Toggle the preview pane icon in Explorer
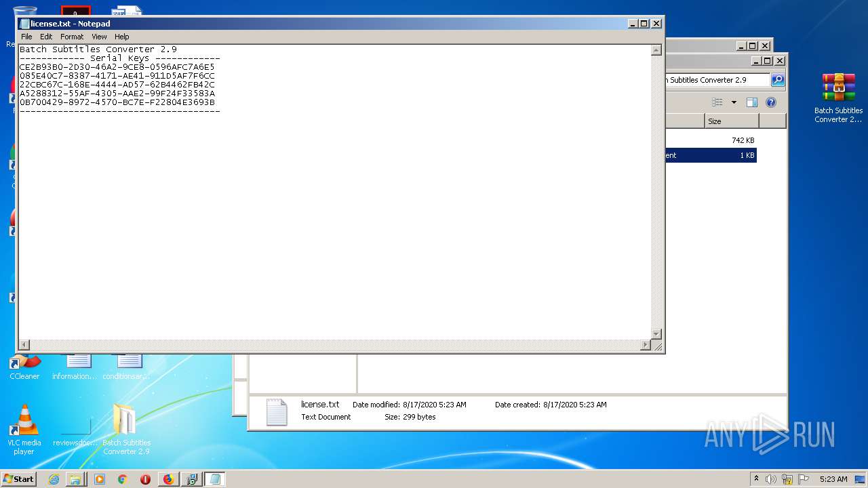Viewport: 868px width, 488px height. click(x=751, y=102)
